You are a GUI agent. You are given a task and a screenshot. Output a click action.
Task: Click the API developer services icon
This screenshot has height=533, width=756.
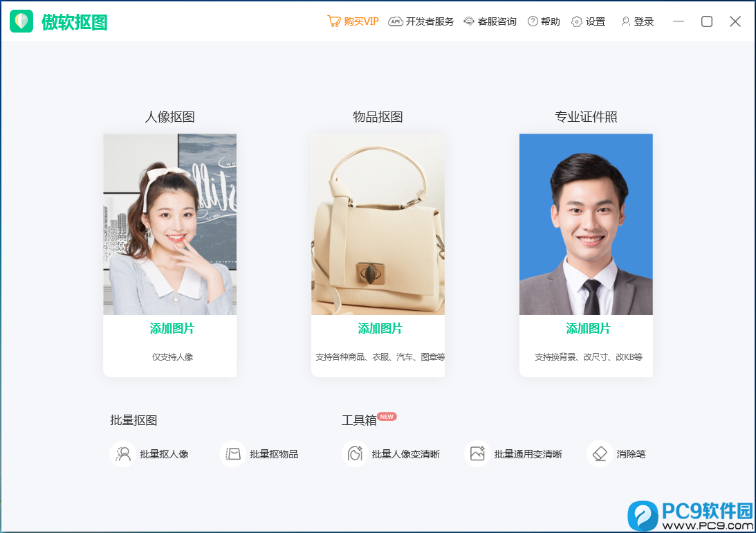(x=396, y=21)
